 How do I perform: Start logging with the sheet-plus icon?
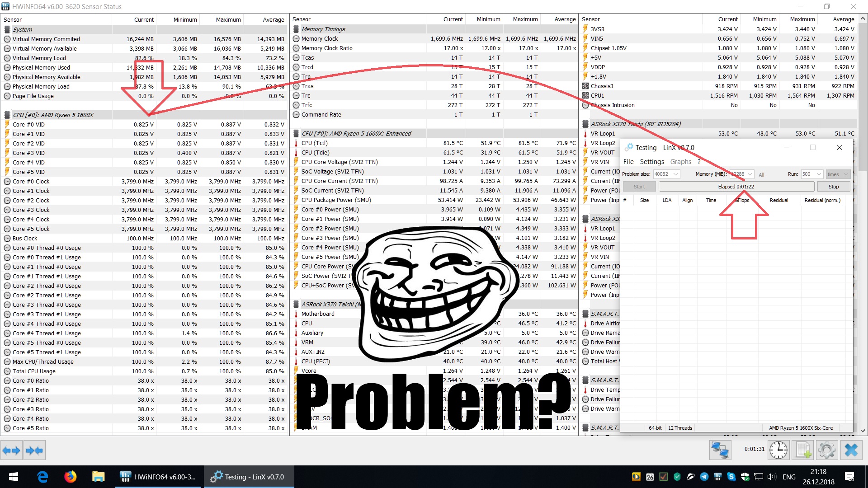803,450
